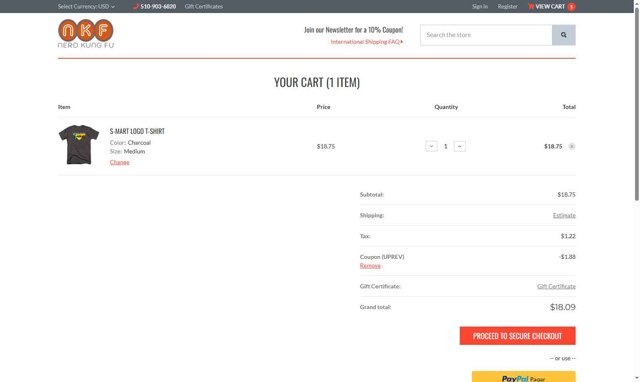Click the shopping cart icon

[x=531, y=7]
